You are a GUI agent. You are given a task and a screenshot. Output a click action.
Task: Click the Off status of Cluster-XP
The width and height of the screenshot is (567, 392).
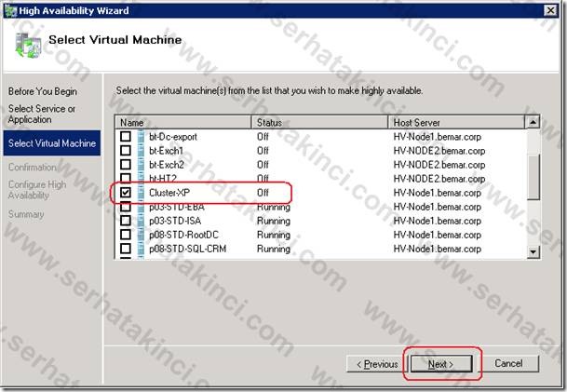coord(263,193)
